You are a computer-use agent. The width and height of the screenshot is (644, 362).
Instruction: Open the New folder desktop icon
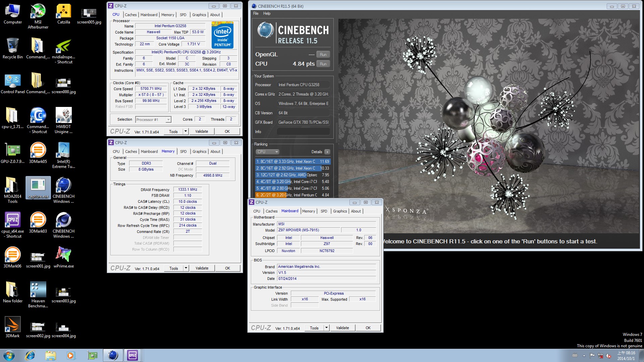pyautogui.click(x=13, y=293)
